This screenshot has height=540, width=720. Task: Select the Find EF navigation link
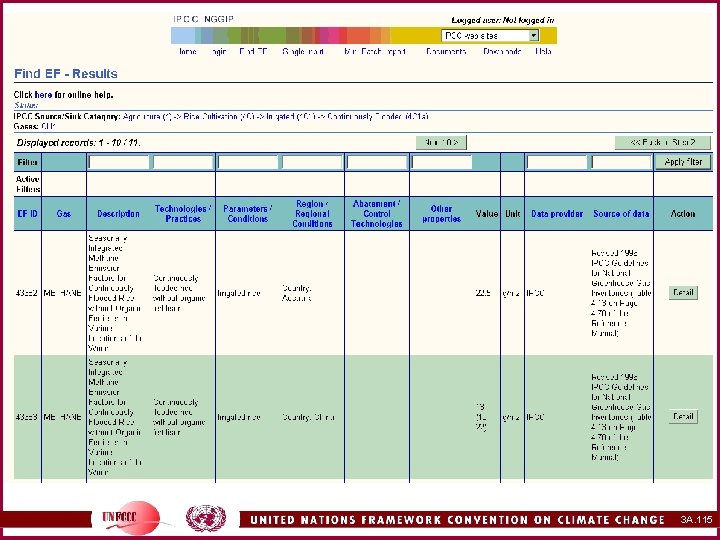coord(253,51)
